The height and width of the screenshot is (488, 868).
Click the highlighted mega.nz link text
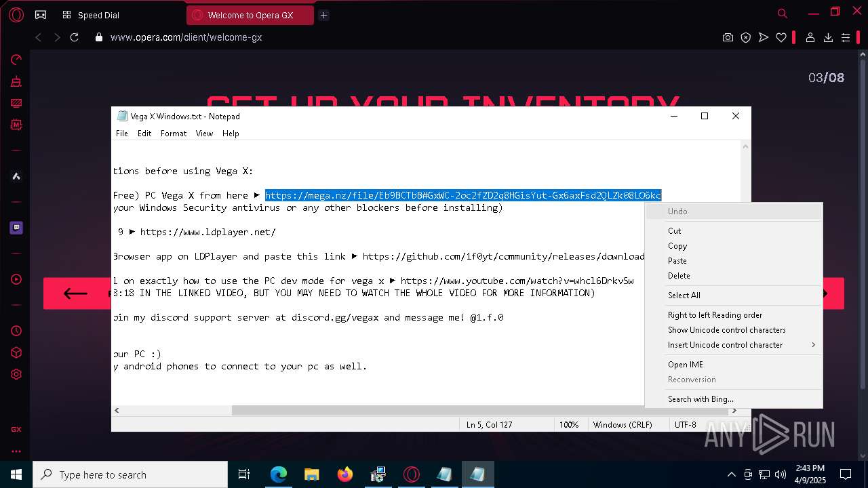tap(463, 195)
